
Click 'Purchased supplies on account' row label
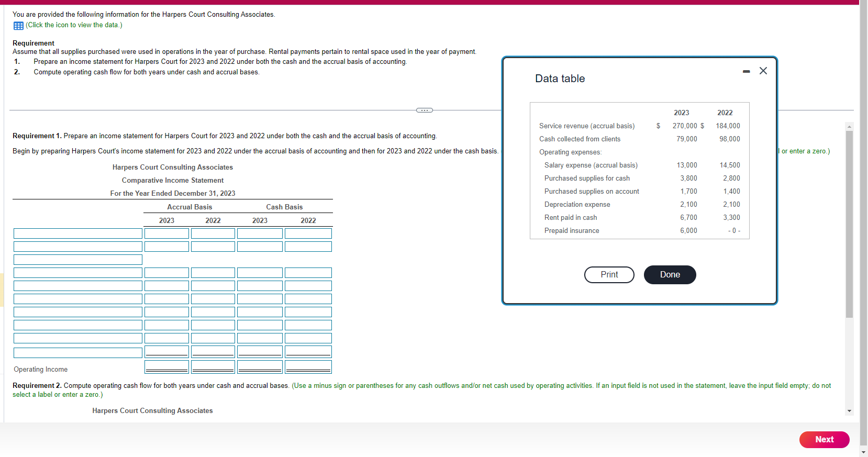(592, 192)
